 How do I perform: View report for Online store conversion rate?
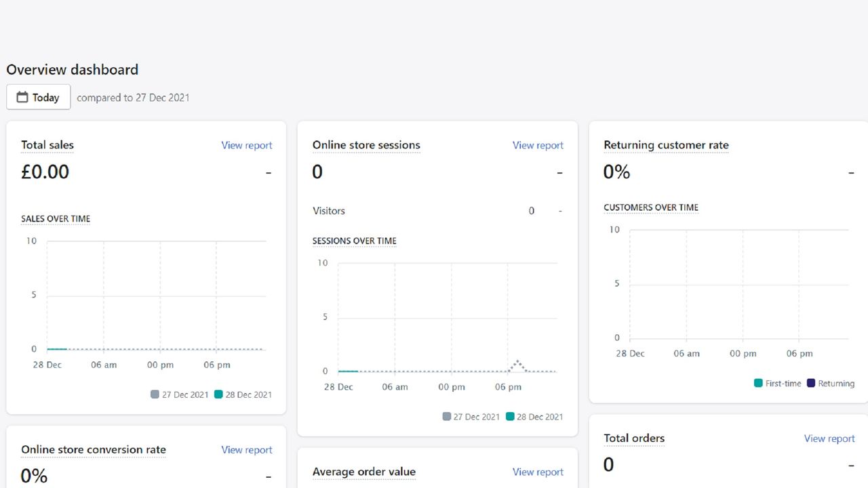point(246,449)
